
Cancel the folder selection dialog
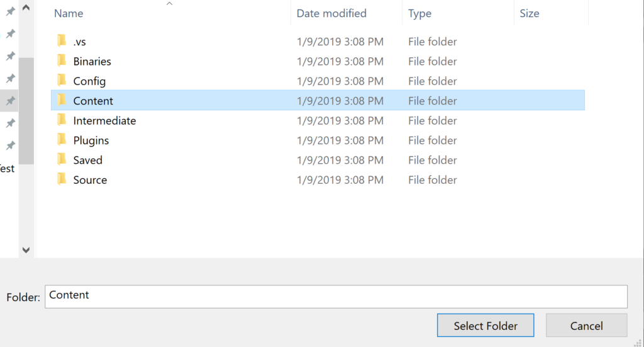tap(586, 326)
